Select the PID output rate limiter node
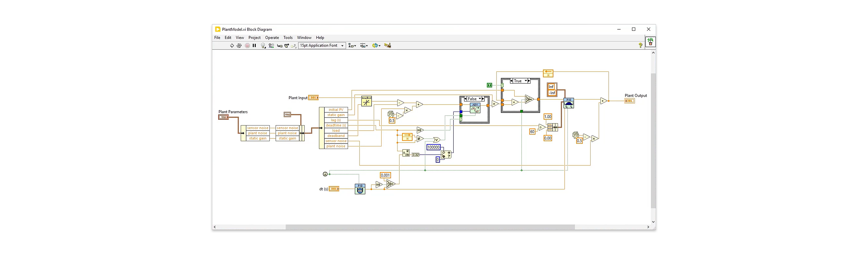Image resolution: width=868 pixels, height=254 pixels. [x=569, y=103]
